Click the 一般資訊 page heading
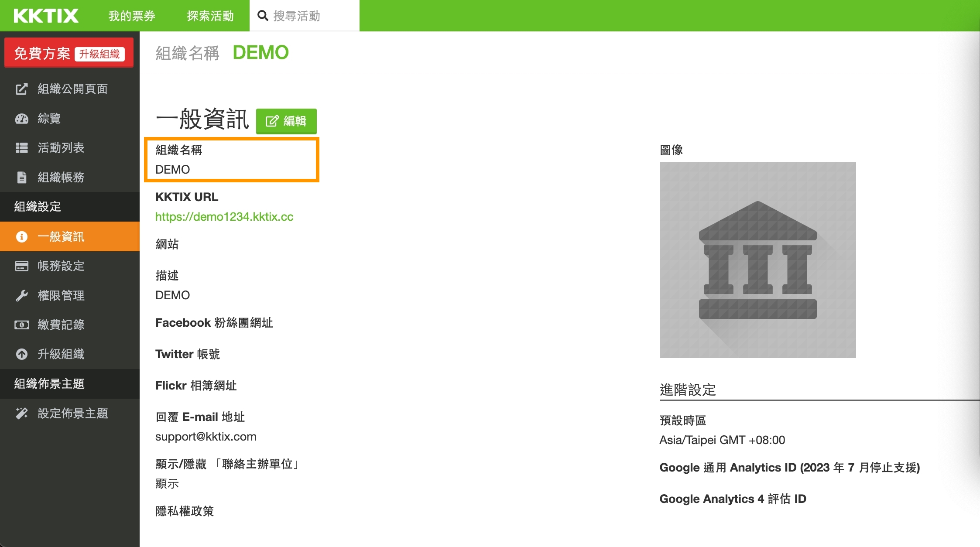980x547 pixels. click(x=202, y=119)
